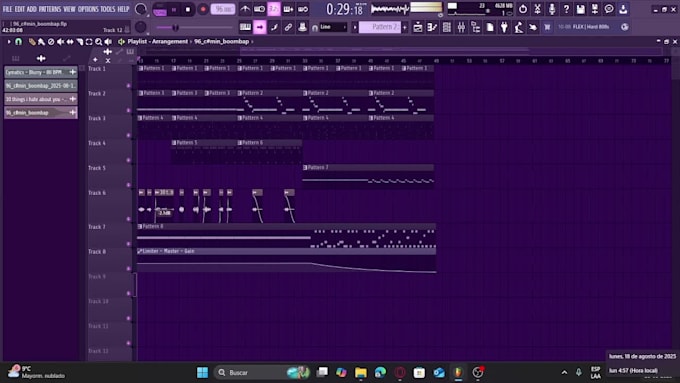Mute Track 2 via green dot
The width and height of the screenshot is (680, 383).
coord(128,111)
